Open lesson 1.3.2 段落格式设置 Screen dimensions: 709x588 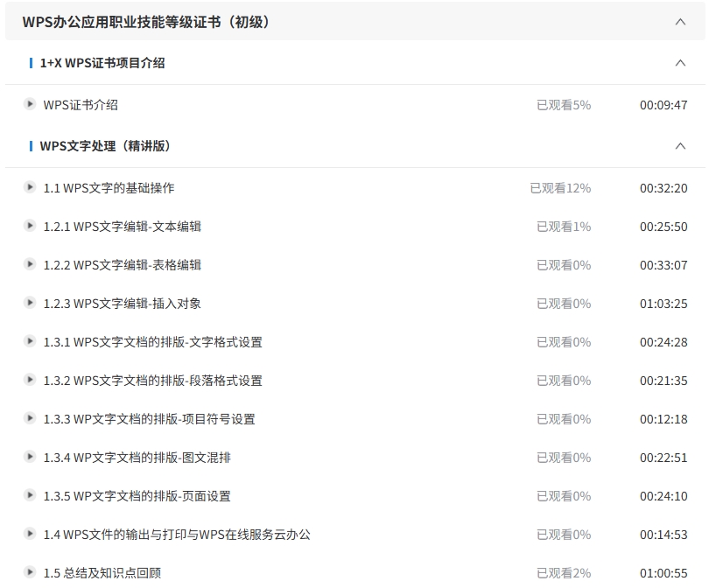point(153,381)
